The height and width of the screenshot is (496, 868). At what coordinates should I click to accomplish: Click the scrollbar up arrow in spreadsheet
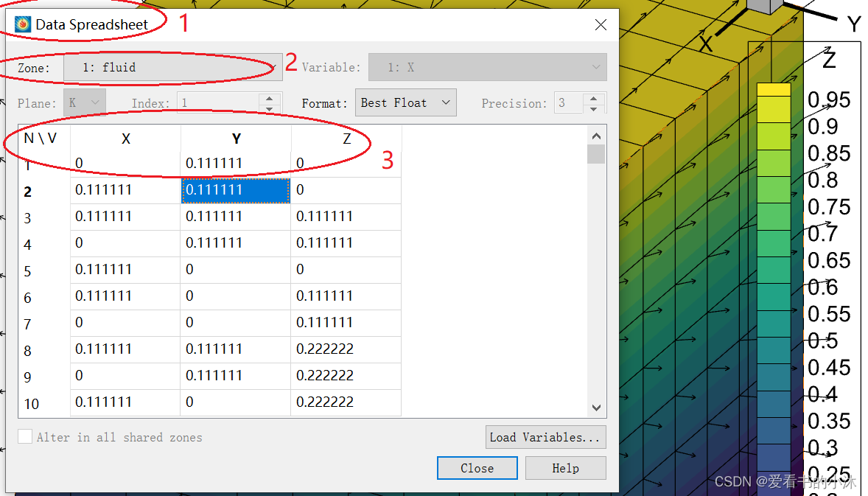pos(596,136)
